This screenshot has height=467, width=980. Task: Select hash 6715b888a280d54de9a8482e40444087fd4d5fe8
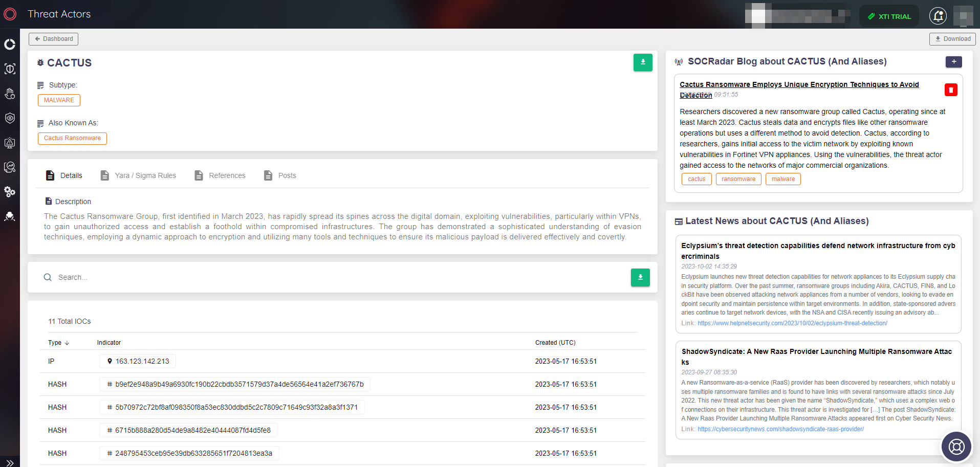(x=188, y=430)
